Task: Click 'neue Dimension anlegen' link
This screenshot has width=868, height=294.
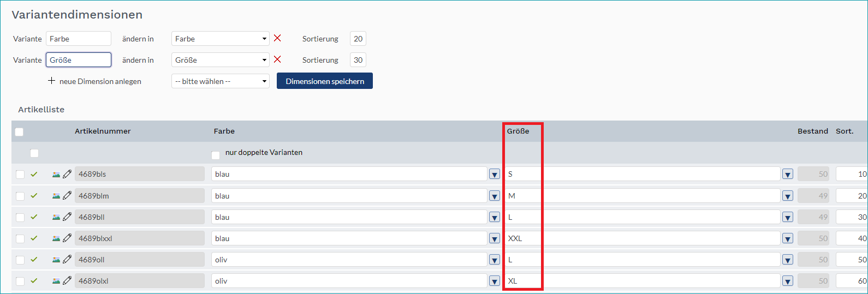Action: point(100,81)
